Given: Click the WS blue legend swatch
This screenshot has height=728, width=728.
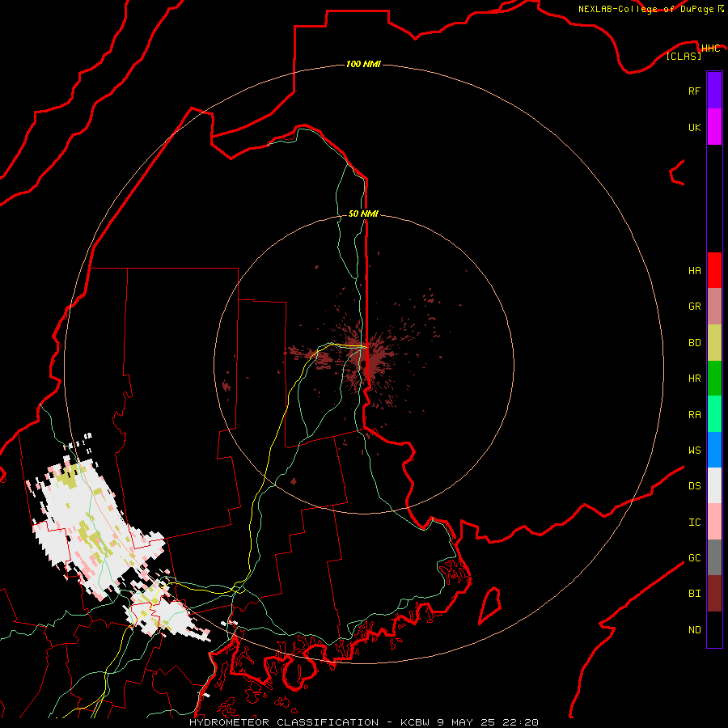Looking at the screenshot, I should (714, 450).
